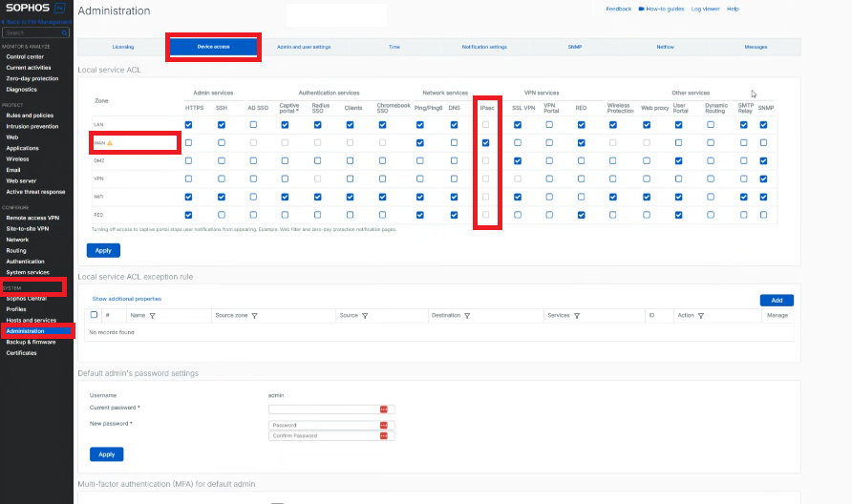The height and width of the screenshot is (504, 852).
Task: Toggle the WAN zone IPsec checkbox
Action: click(486, 143)
